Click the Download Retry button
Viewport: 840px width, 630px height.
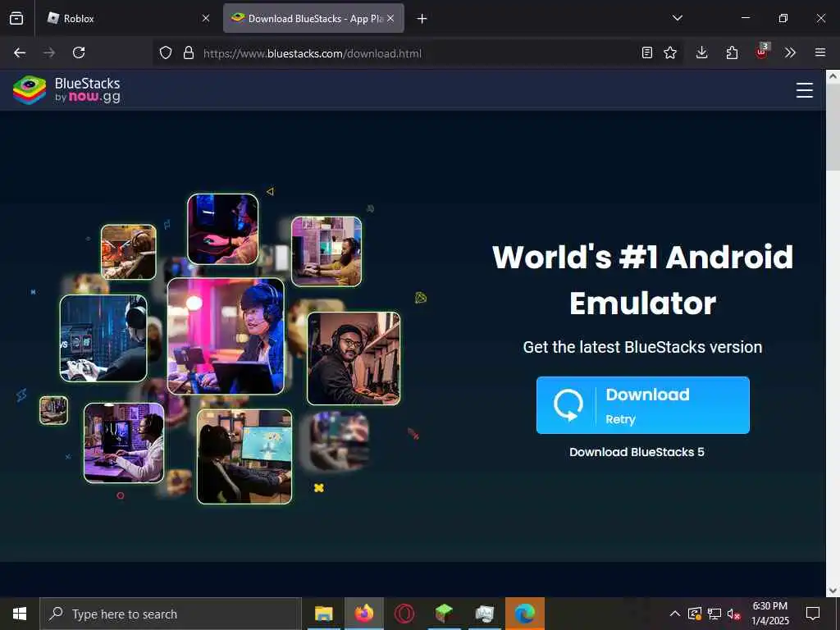coord(643,405)
